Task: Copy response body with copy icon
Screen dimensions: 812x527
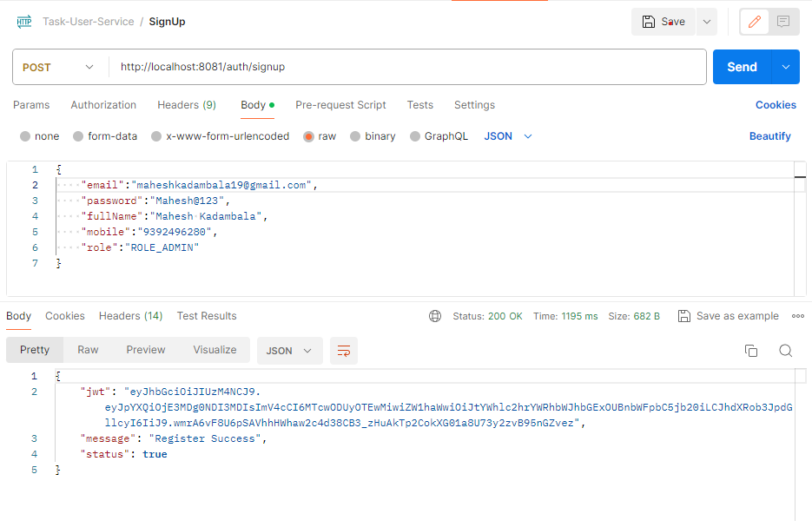Action: tap(751, 351)
